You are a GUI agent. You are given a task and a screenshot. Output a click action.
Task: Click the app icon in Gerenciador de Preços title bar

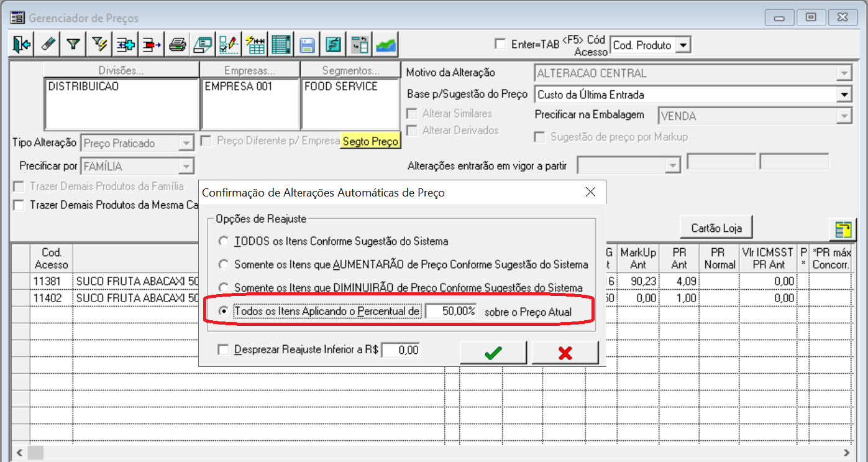tap(18, 17)
